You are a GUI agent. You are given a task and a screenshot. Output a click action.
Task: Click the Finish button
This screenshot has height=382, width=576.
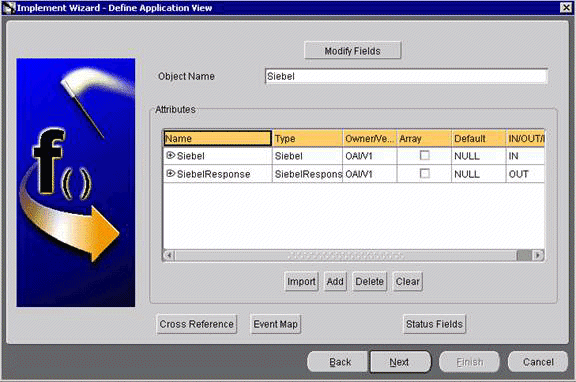click(469, 362)
